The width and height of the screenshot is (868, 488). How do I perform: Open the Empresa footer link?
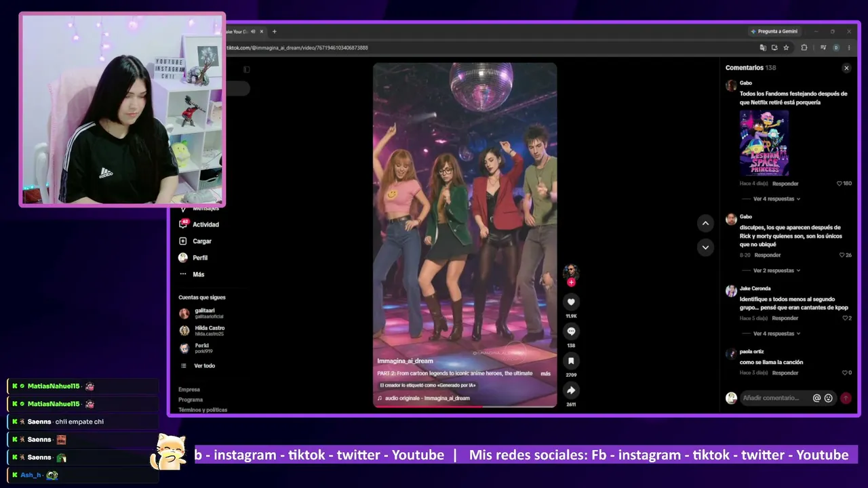pos(189,390)
